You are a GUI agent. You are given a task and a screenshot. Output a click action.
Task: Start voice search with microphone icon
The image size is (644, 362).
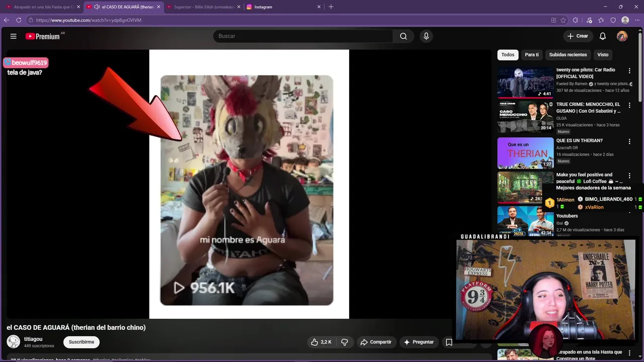tap(426, 36)
